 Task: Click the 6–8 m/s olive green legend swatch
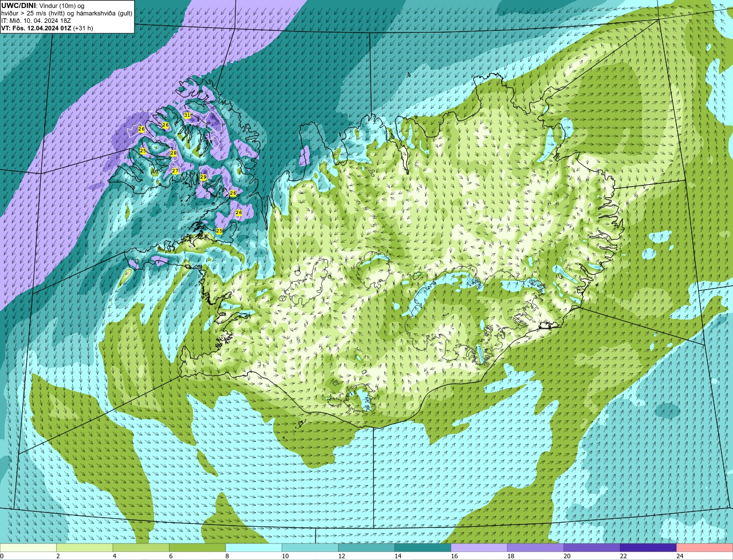tap(198, 548)
